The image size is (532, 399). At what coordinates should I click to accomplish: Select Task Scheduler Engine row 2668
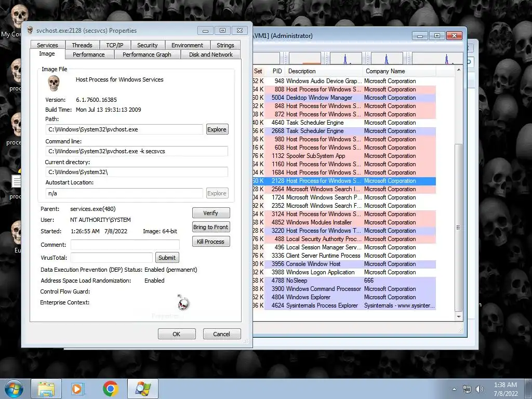[x=344, y=131]
